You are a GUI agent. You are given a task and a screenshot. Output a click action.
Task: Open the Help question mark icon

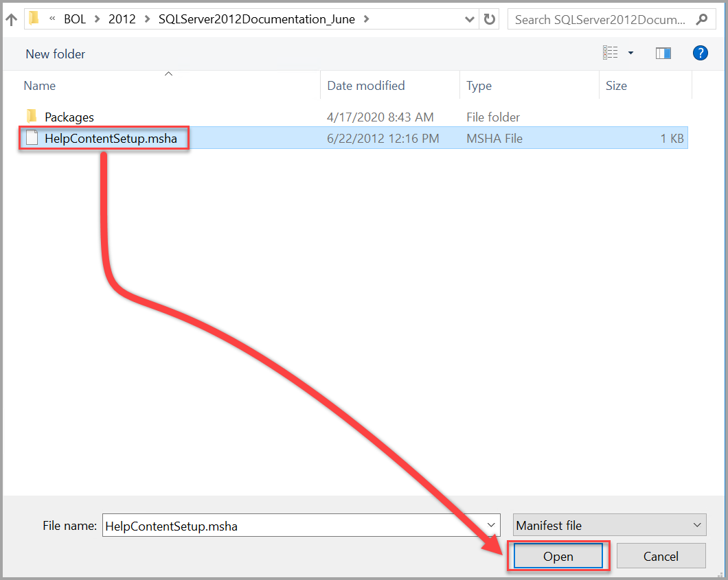(x=700, y=52)
